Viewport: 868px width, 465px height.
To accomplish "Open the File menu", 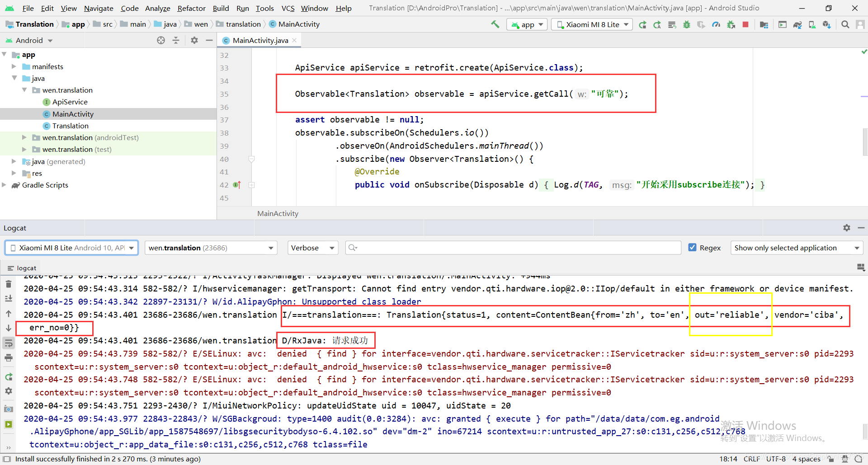I will click(x=28, y=8).
